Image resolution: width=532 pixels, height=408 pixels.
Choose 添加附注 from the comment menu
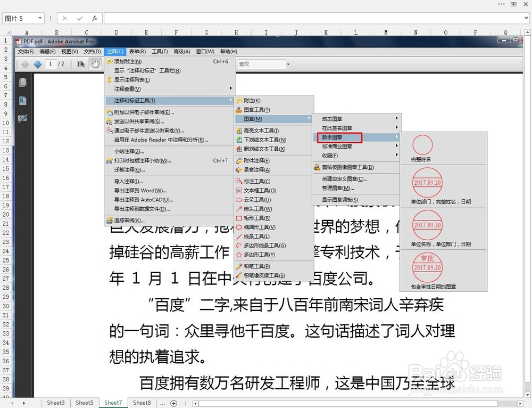(x=170, y=61)
